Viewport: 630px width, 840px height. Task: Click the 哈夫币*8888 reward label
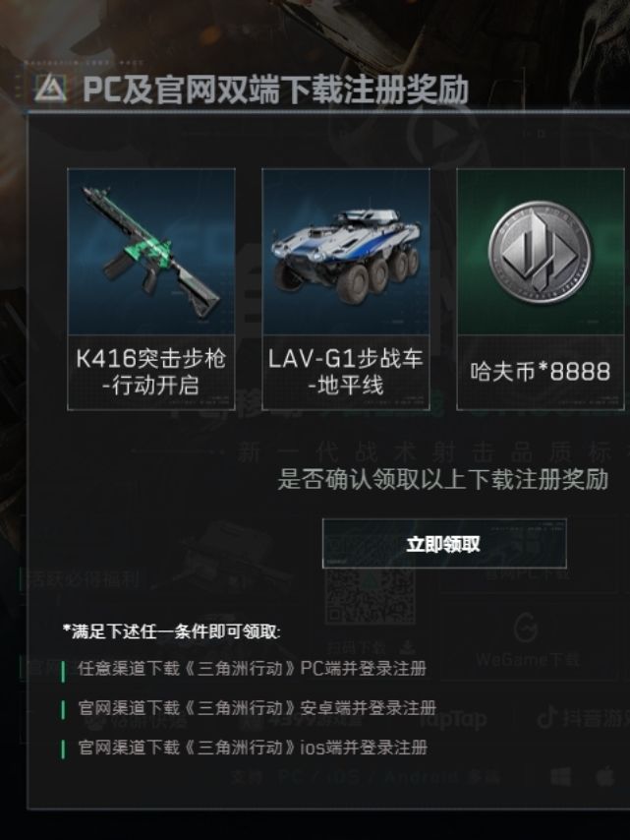pyautogui.click(x=541, y=371)
